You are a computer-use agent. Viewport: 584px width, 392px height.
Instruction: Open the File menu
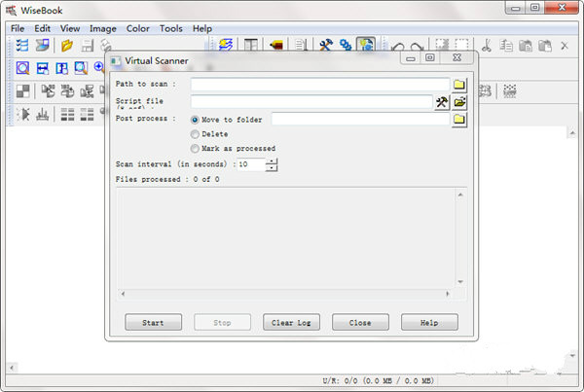pos(18,28)
